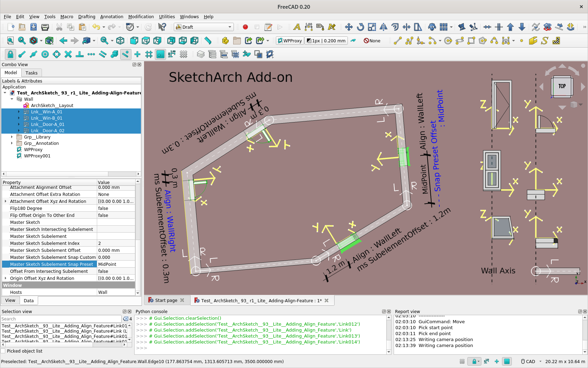This screenshot has width=588, height=368.
Task: Open the CAD navigation style selector
Action: 531,362
